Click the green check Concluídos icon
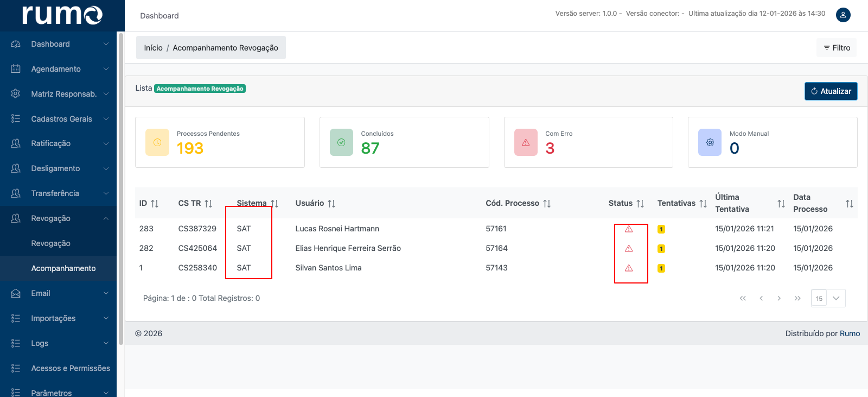 coord(341,142)
